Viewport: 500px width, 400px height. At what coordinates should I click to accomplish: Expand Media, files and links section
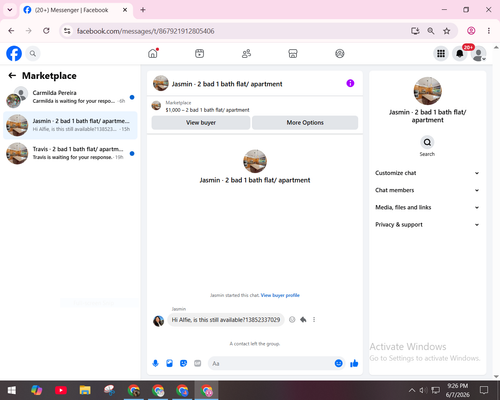427,207
